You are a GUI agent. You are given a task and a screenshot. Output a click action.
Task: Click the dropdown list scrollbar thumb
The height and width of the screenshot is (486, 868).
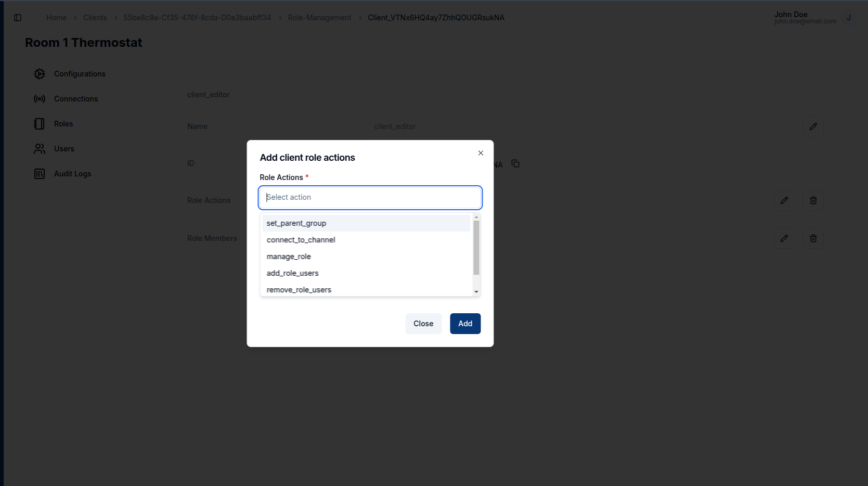point(476,248)
